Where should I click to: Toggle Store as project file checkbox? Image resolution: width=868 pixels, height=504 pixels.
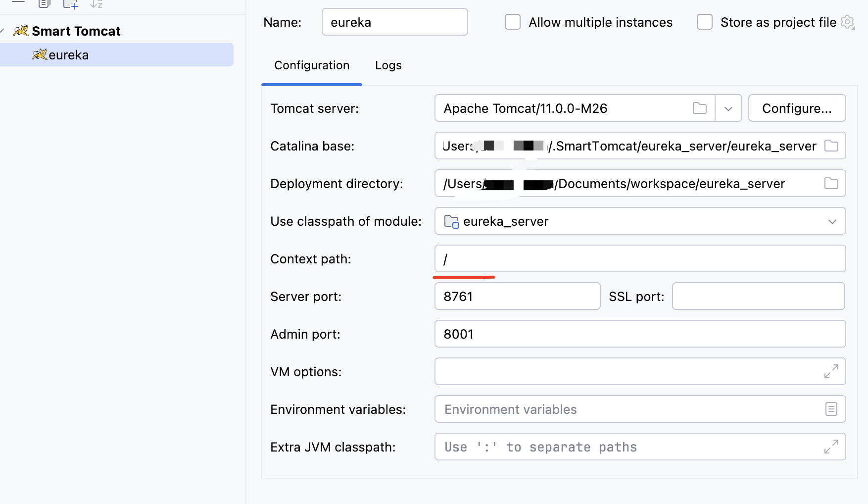click(704, 22)
